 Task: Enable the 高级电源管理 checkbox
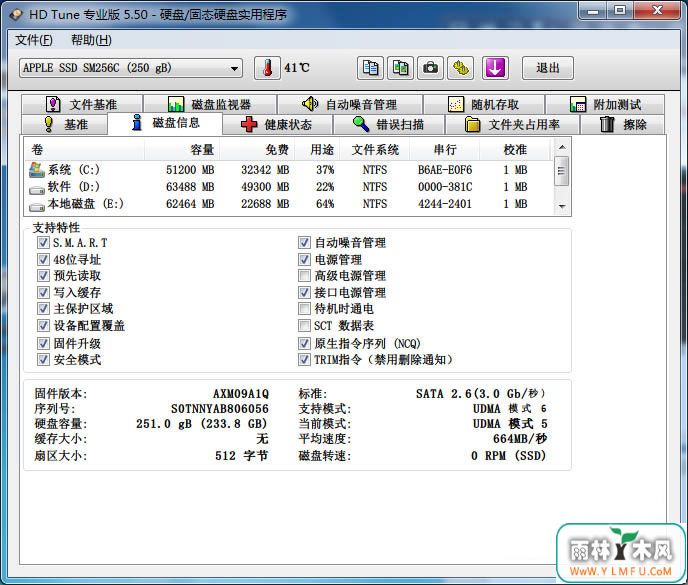pos(304,276)
